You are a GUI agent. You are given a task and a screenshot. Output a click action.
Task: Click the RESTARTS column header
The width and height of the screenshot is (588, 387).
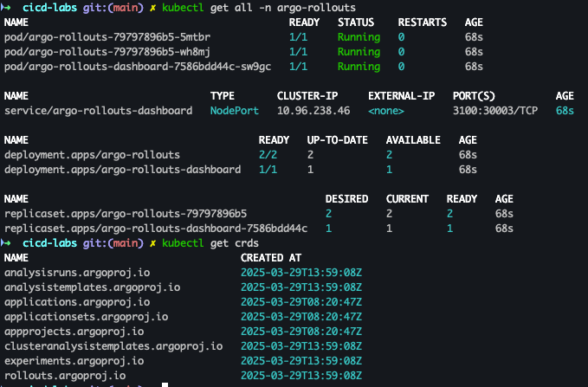pyautogui.click(x=423, y=23)
